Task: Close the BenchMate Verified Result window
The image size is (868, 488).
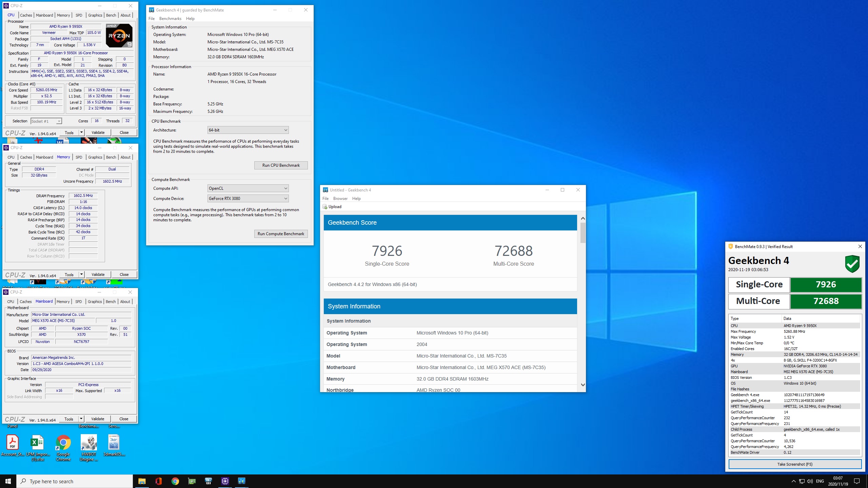Action: (x=860, y=247)
